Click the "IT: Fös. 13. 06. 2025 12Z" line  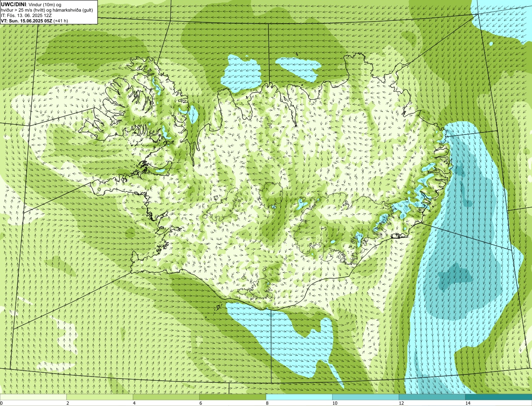(x=26, y=15)
